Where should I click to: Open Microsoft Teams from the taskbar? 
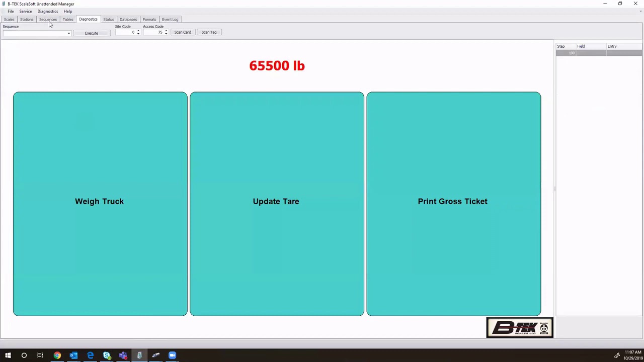123,355
